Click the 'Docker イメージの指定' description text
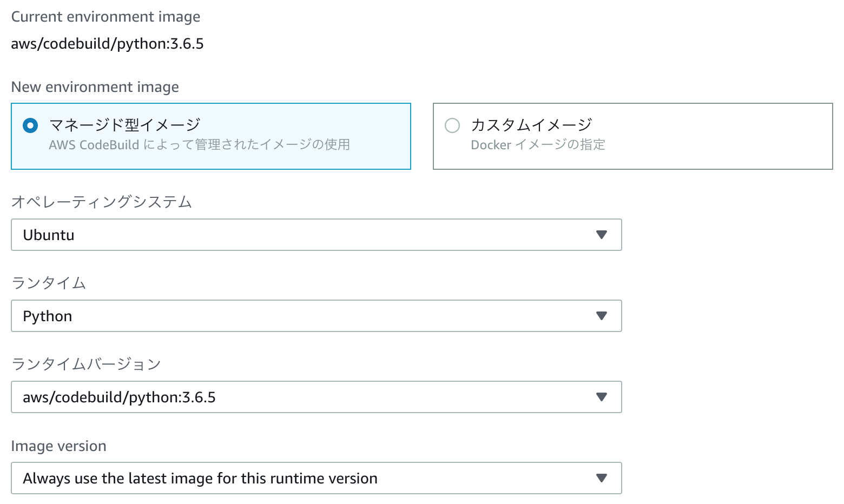Viewport: 844px width, 504px height. click(538, 145)
